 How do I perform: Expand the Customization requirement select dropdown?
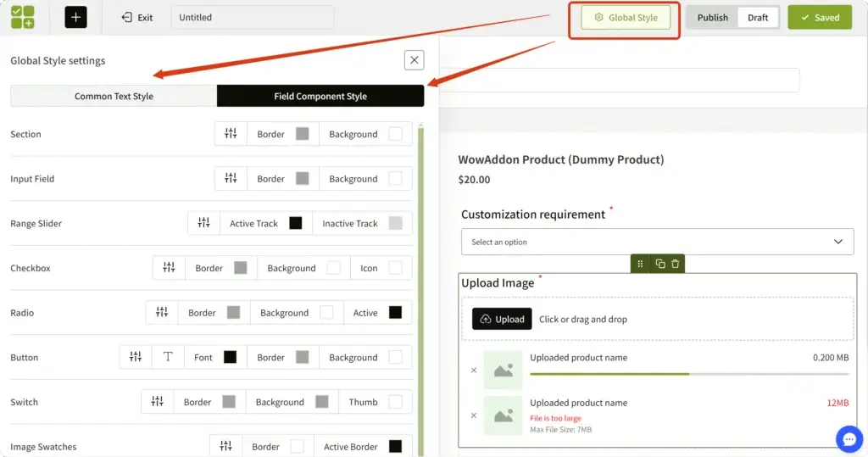pyautogui.click(x=657, y=242)
